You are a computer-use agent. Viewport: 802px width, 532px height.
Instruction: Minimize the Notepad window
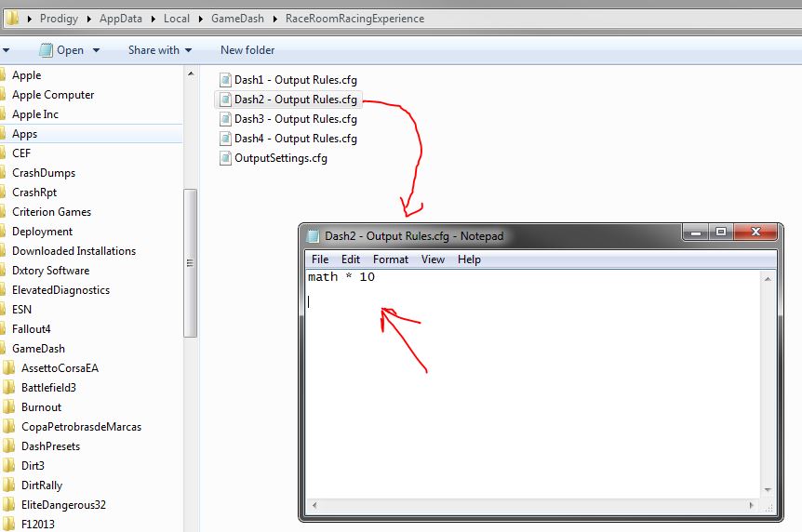(x=696, y=233)
